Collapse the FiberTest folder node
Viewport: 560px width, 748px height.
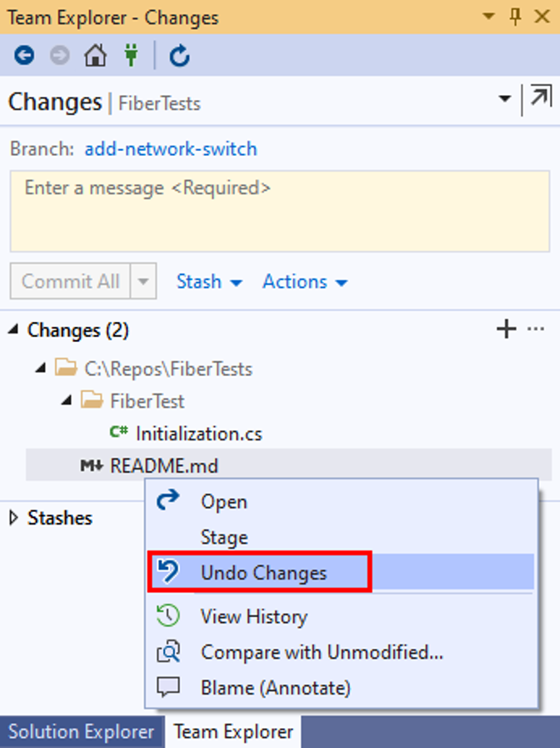(67, 400)
